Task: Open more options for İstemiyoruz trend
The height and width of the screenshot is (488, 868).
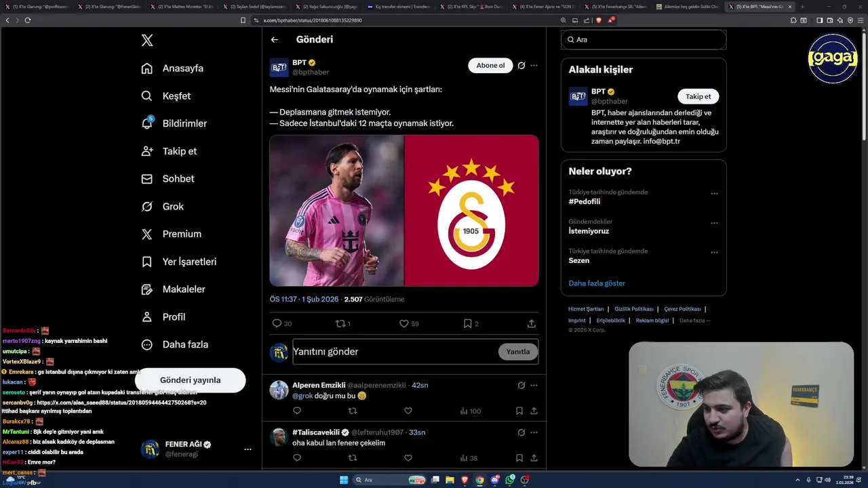Action: pyautogui.click(x=714, y=223)
